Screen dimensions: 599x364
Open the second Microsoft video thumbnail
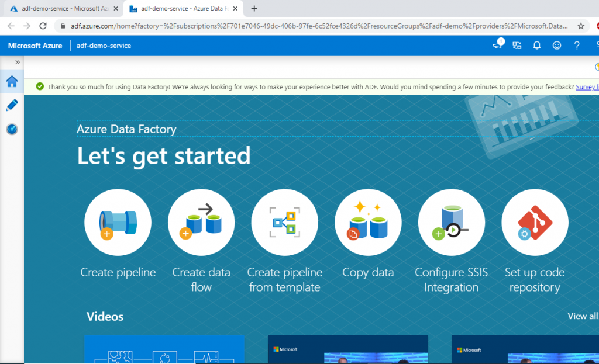click(348, 349)
